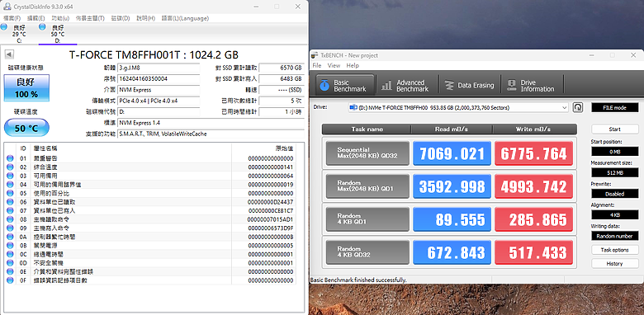The width and height of the screenshot is (644, 315).
Task: Click the serial number field 162404160350004
Action: pos(159,79)
